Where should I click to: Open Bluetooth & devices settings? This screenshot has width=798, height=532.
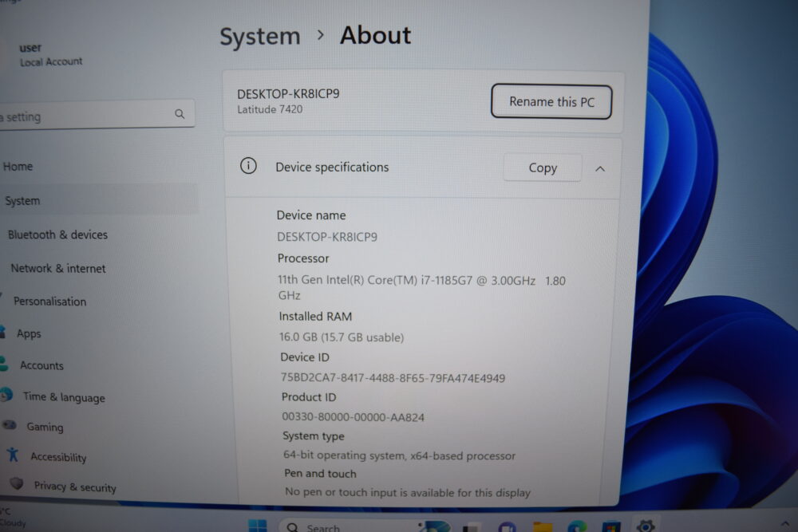pyautogui.click(x=57, y=234)
